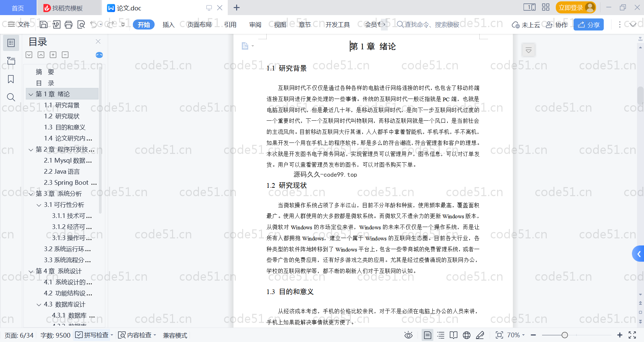The width and height of the screenshot is (644, 342).
Task: Collapse the 第1章 绪论 tree node
Action: [x=31, y=94]
